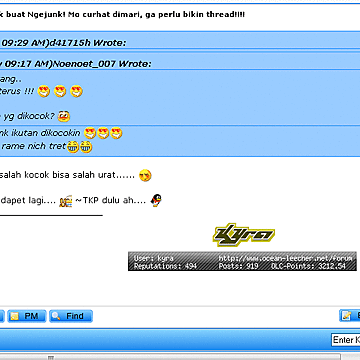Click the first grinning emoticon after rame nich tret

coord(72,147)
